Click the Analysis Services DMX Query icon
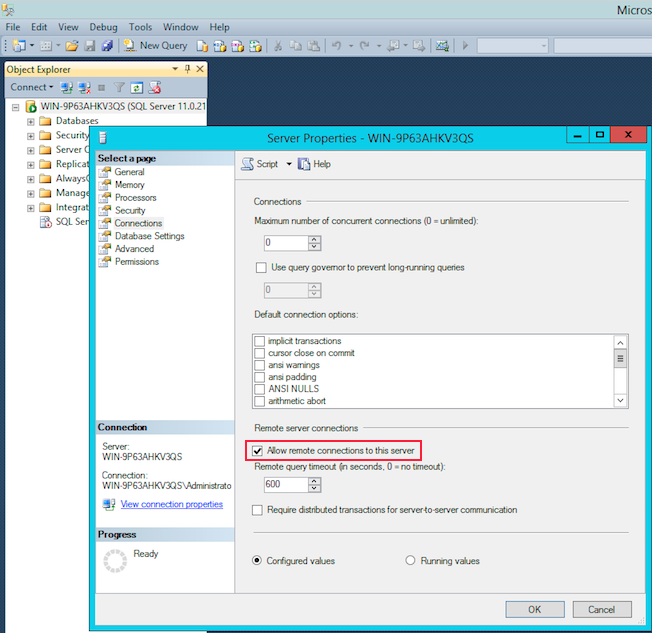This screenshot has height=633, width=652. (237, 46)
